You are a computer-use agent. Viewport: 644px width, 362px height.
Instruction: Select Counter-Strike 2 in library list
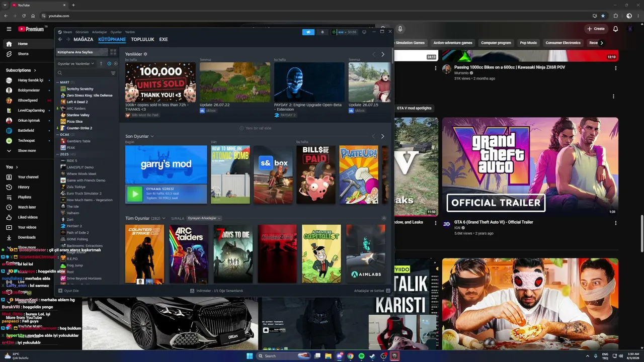point(79,128)
